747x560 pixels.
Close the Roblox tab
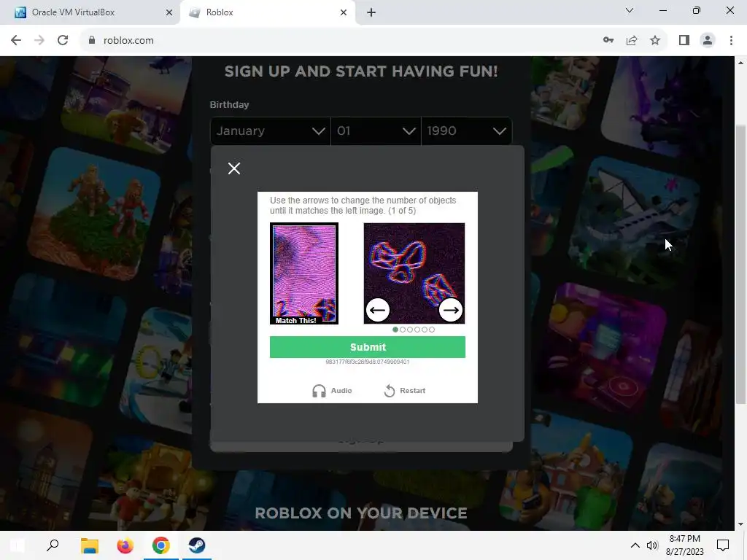point(344,13)
